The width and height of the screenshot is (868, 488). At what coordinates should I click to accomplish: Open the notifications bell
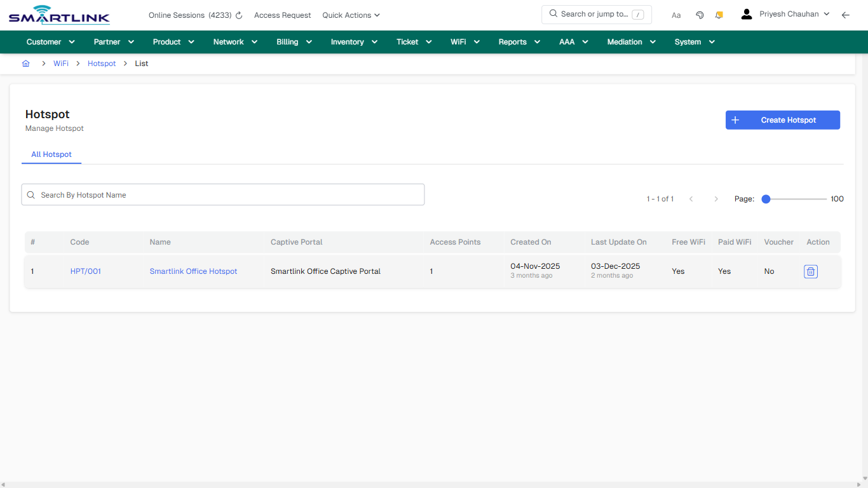coord(719,14)
